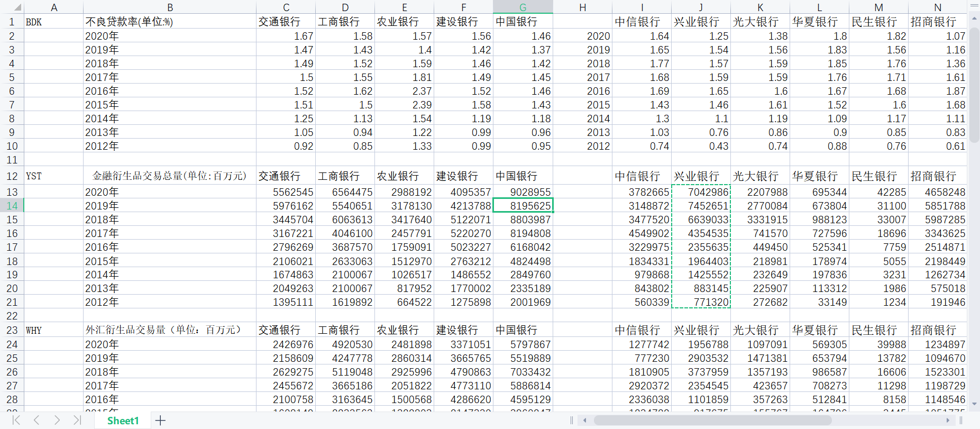
Task: Select column K header
Action: [x=760, y=7]
